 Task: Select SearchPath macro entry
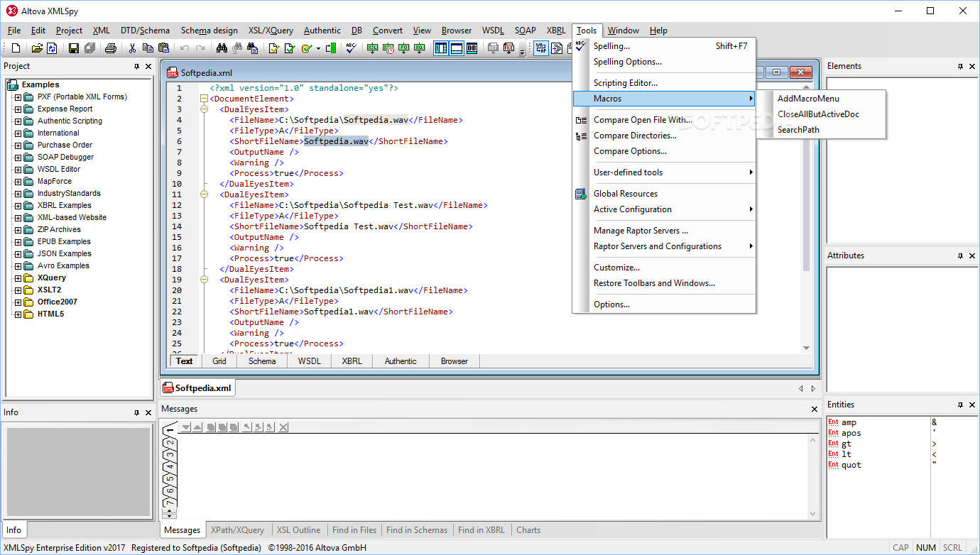pyautogui.click(x=822, y=130)
